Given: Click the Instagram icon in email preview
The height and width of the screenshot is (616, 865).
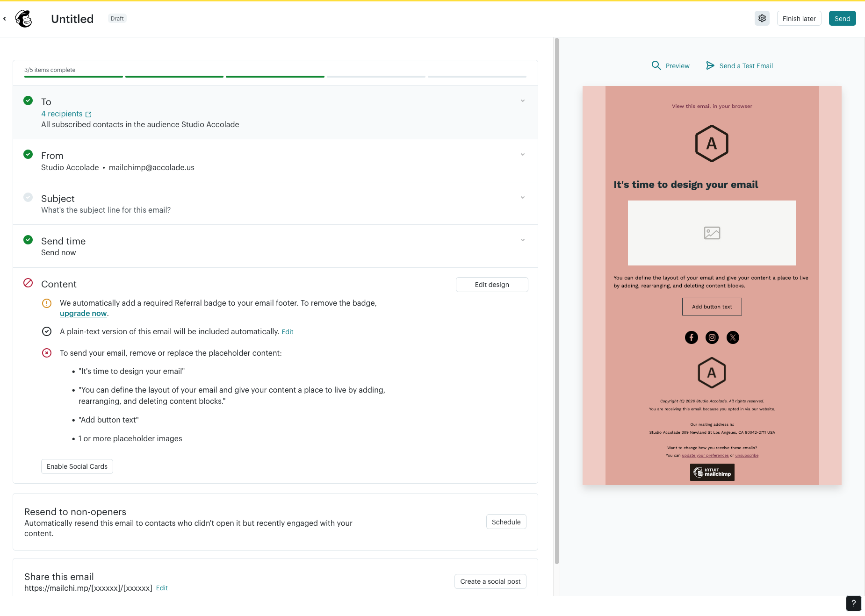Looking at the screenshot, I should 712,337.
